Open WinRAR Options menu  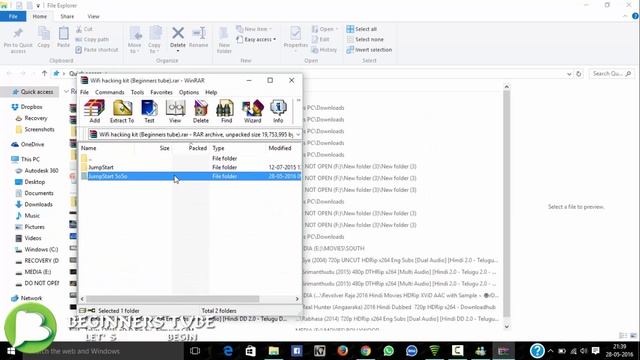pyautogui.click(x=189, y=92)
